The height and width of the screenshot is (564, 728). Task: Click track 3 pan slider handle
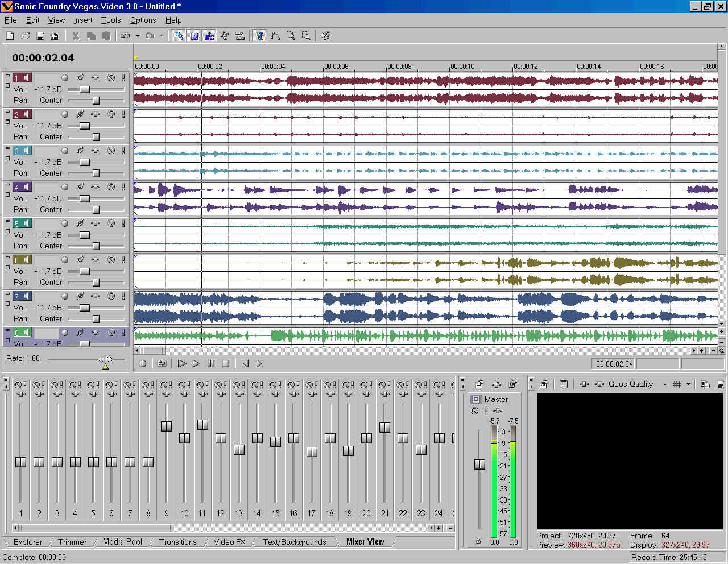(x=96, y=173)
